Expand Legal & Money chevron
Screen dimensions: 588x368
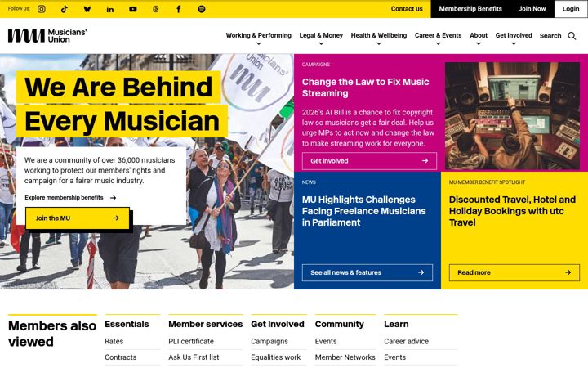click(x=321, y=43)
